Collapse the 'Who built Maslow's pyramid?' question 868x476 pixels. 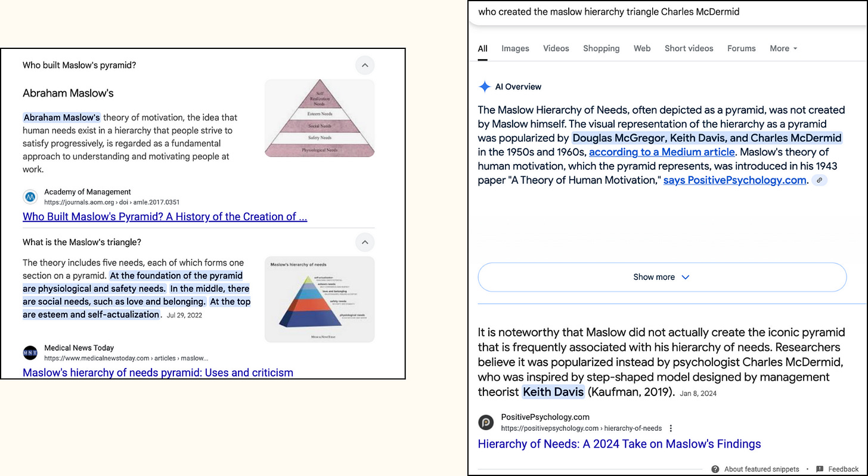pos(365,65)
